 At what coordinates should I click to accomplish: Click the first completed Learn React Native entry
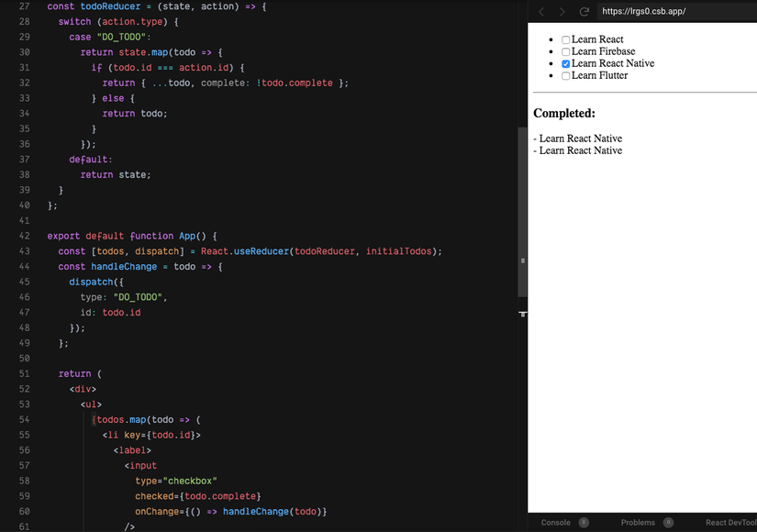(578, 139)
